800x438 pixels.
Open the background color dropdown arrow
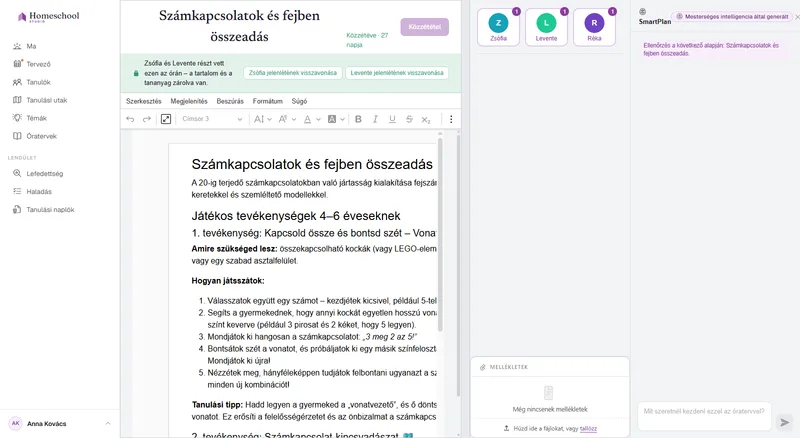(342, 119)
